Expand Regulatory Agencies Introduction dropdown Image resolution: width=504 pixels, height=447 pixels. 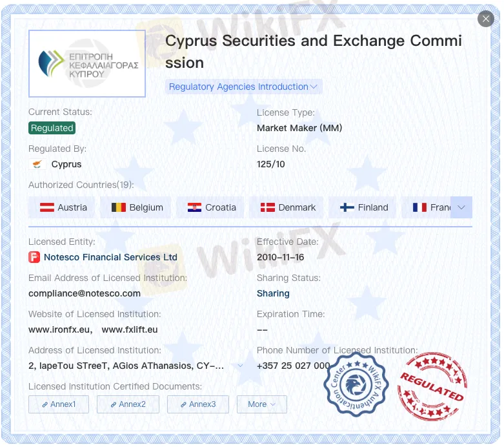pos(243,87)
